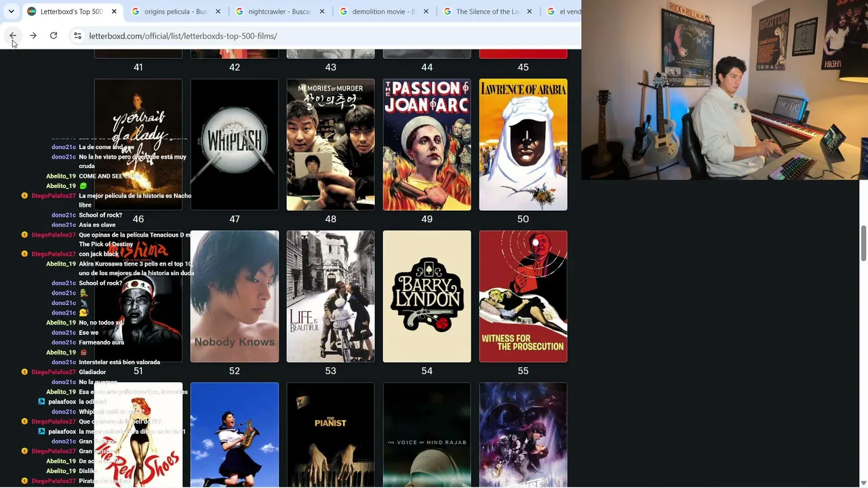
Task: Close the origins pelicula tab
Action: (218, 12)
